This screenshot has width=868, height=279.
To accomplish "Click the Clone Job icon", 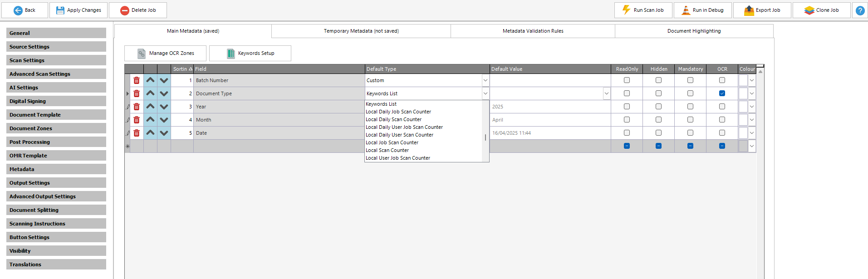I will point(809,10).
